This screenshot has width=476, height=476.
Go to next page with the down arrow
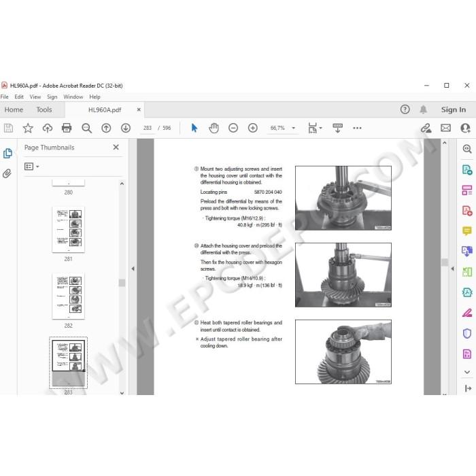[x=126, y=128]
